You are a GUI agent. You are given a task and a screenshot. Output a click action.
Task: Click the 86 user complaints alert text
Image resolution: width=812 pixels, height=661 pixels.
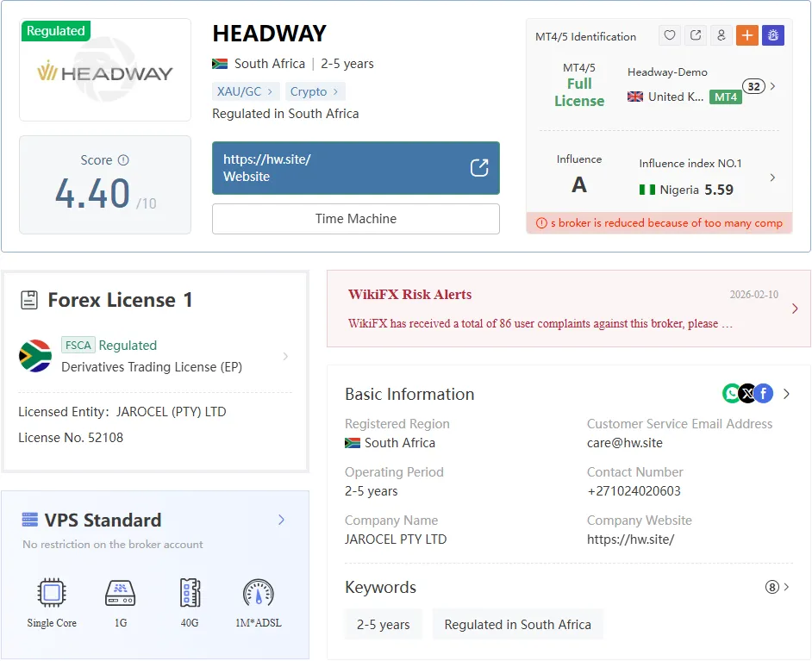[540, 323]
